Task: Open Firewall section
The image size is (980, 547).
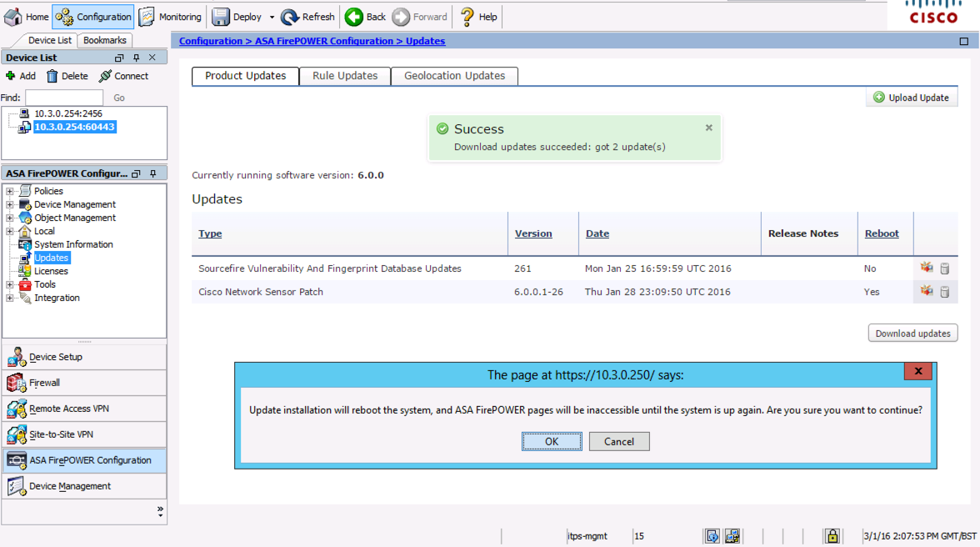Action: (84, 383)
